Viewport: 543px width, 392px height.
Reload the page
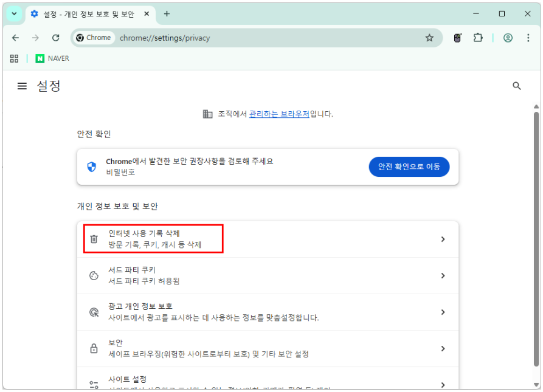click(x=55, y=38)
